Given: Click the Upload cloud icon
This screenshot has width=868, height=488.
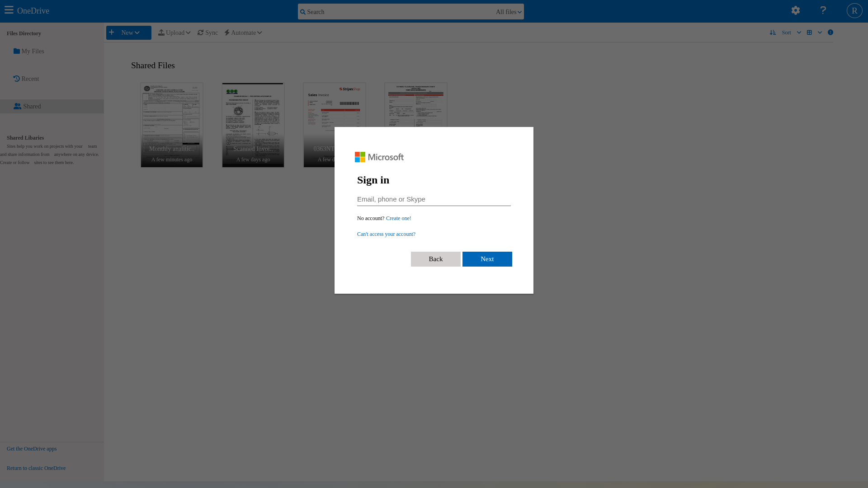Looking at the screenshot, I should click(161, 33).
